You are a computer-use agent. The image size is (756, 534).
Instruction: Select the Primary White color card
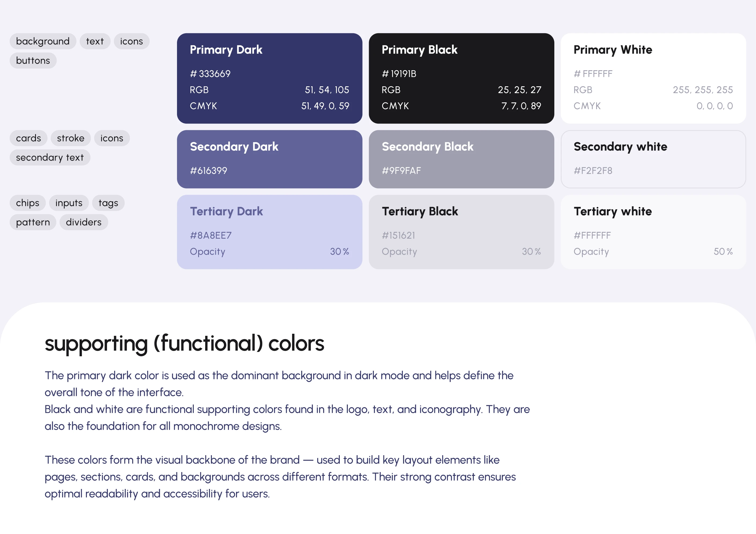[x=653, y=78]
